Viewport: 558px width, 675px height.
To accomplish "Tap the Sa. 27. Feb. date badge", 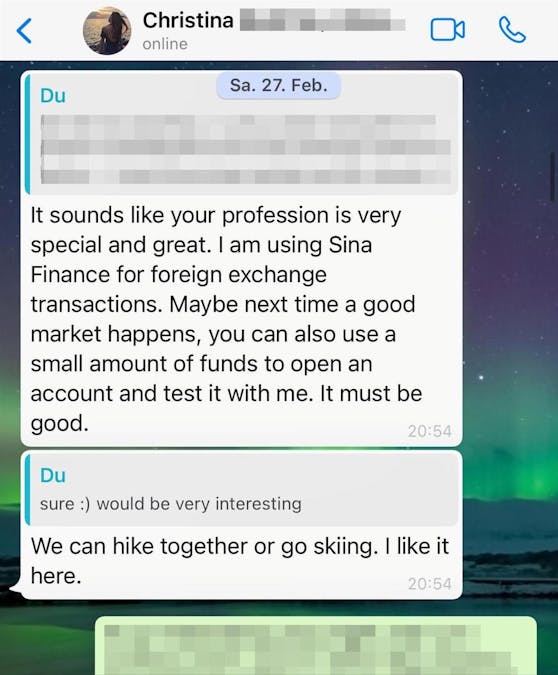I will tap(279, 86).
